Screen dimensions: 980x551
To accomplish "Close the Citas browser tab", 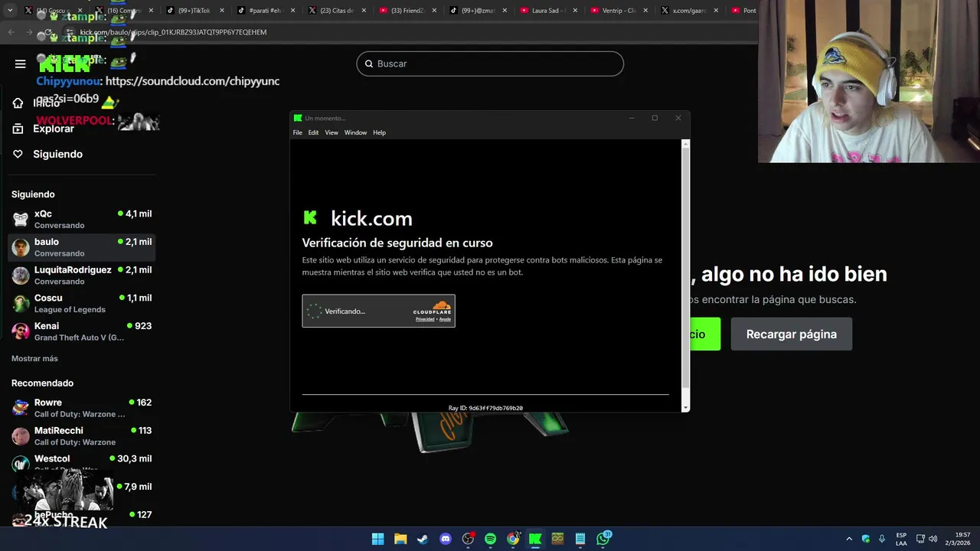I will pyautogui.click(x=362, y=11).
